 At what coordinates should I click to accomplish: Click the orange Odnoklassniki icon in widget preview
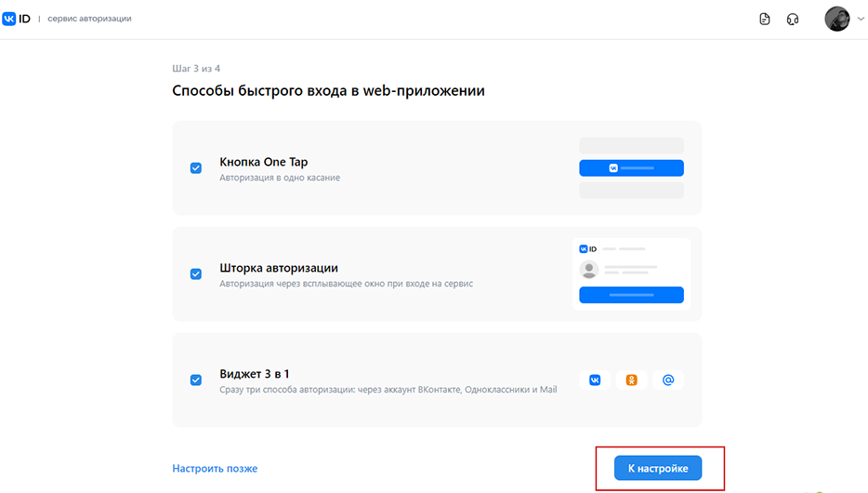tap(632, 380)
